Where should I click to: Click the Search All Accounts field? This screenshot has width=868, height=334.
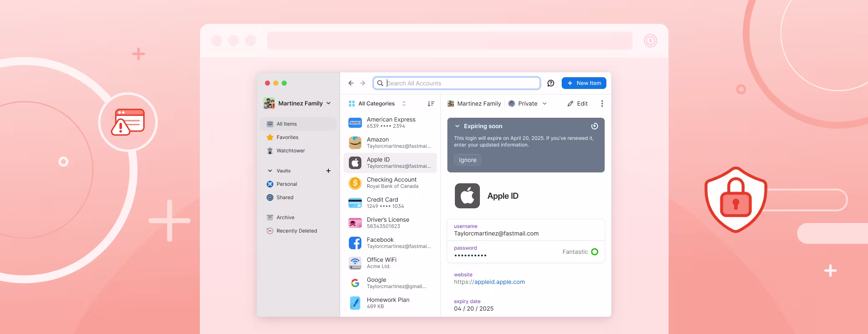[x=457, y=83]
